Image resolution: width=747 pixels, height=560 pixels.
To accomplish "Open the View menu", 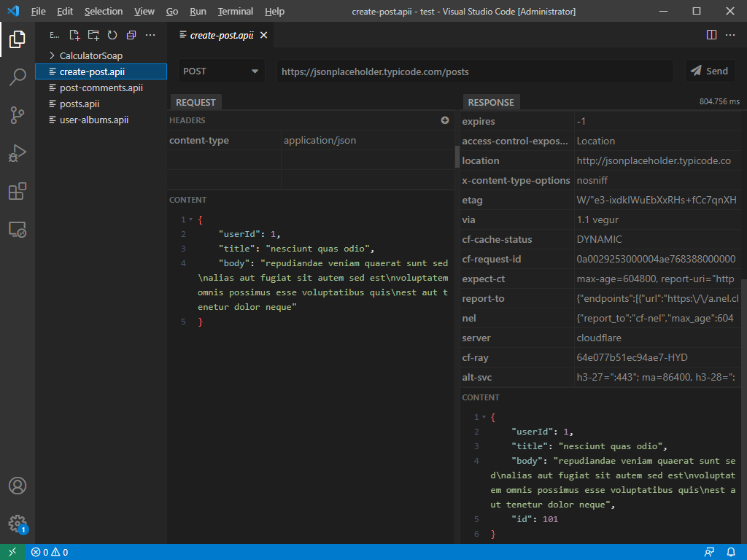I will point(144,12).
